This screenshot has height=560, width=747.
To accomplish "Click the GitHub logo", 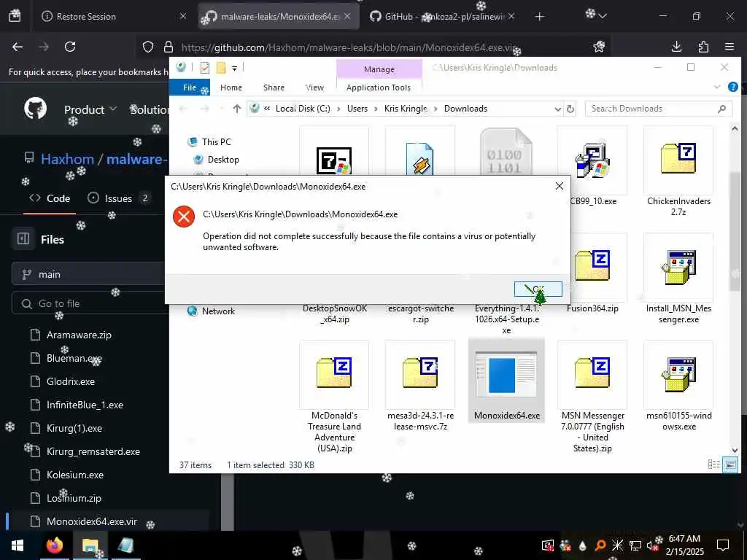I will pyautogui.click(x=36, y=108).
